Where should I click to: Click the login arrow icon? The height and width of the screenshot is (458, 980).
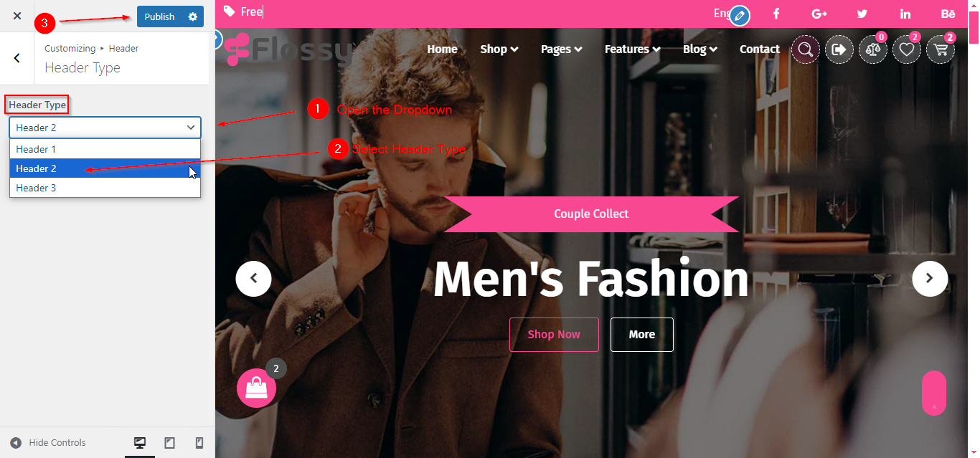click(839, 49)
